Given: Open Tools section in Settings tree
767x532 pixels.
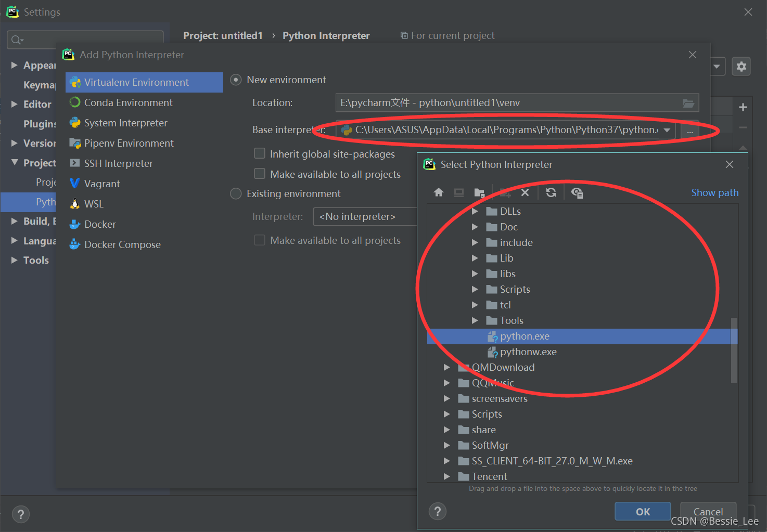Looking at the screenshot, I should (36, 260).
